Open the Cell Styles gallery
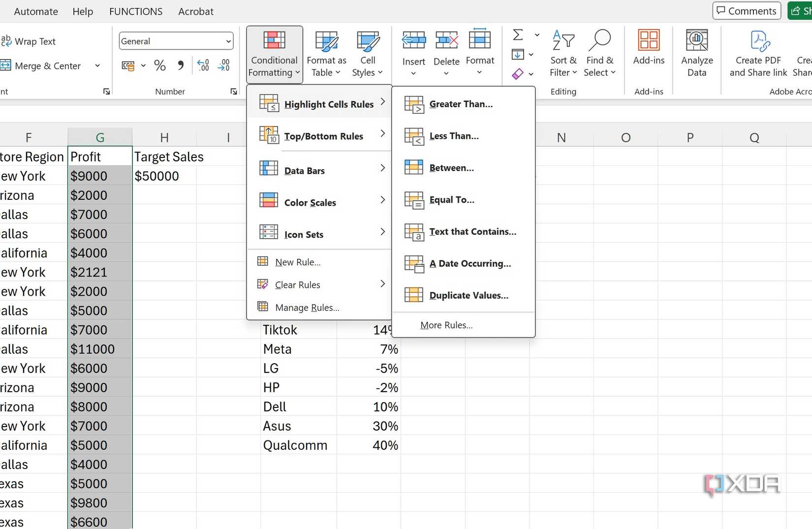 click(368, 54)
